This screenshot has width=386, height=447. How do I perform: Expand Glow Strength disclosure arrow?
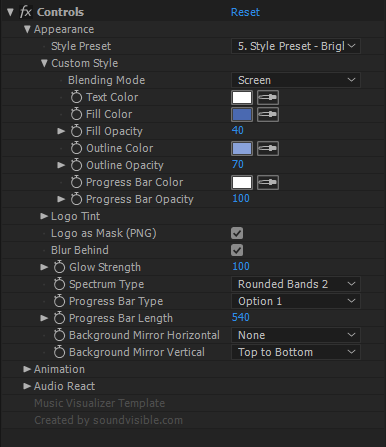click(x=44, y=267)
